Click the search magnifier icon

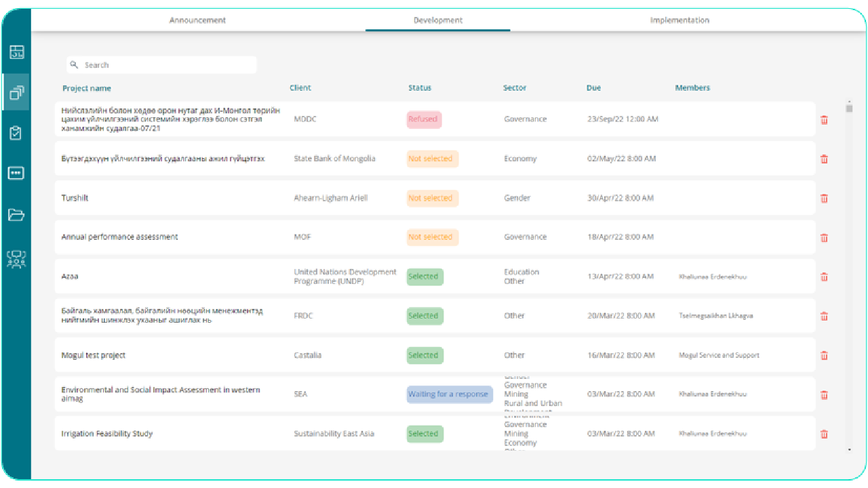(x=75, y=65)
